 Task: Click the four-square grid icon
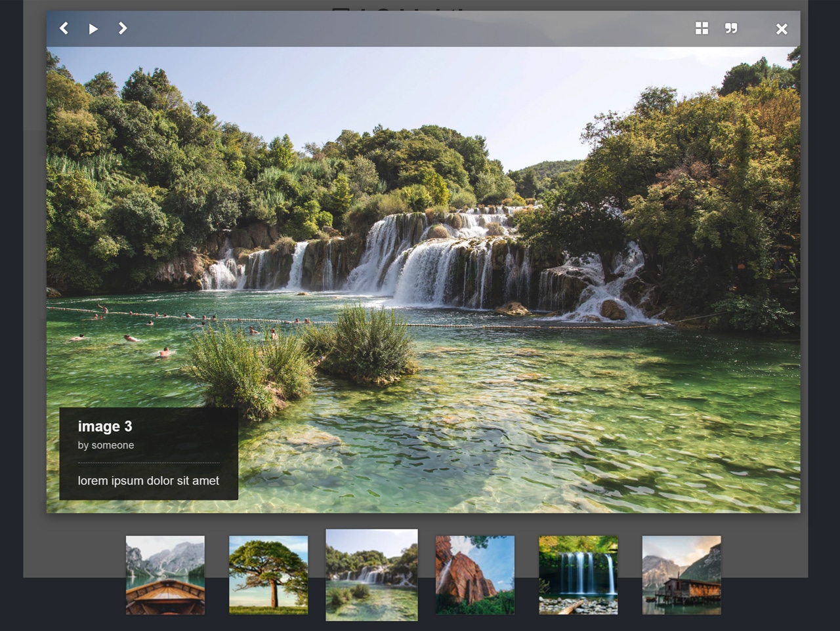[x=702, y=29]
